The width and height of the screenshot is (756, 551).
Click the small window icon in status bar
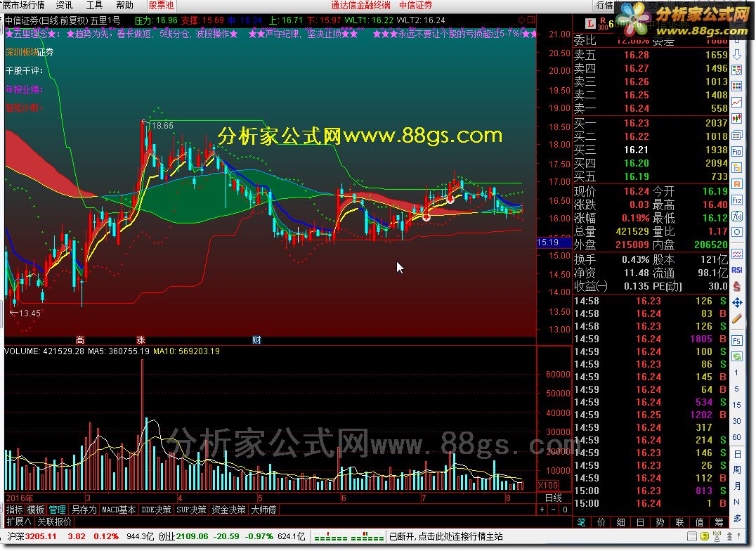(x=692, y=536)
